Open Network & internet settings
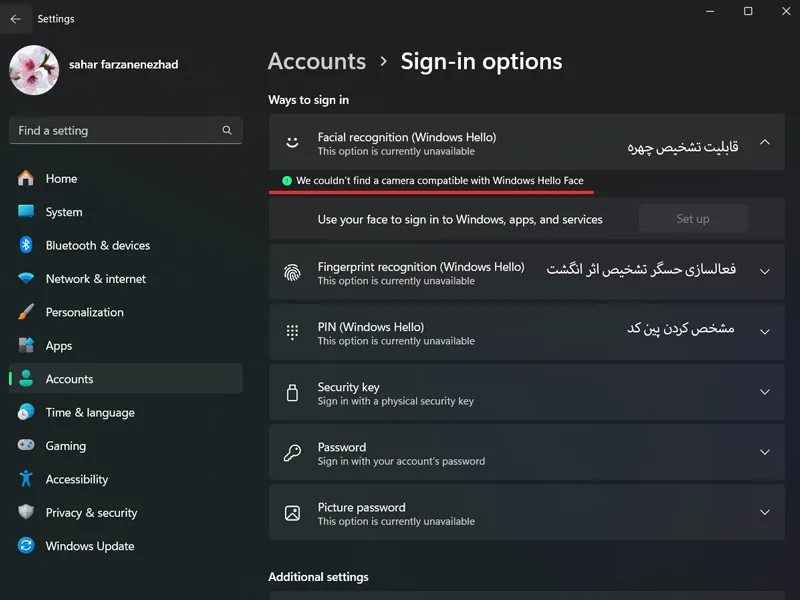800x600 pixels. click(x=126, y=278)
